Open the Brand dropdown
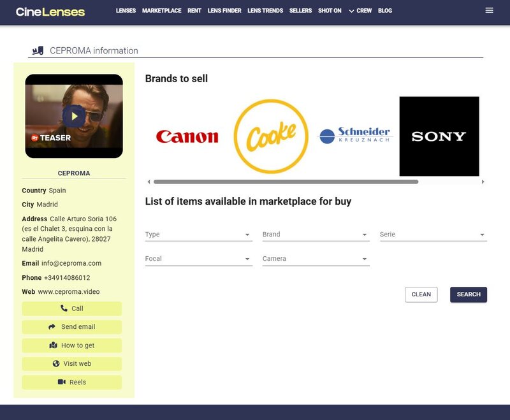The image size is (510, 420). tap(316, 235)
